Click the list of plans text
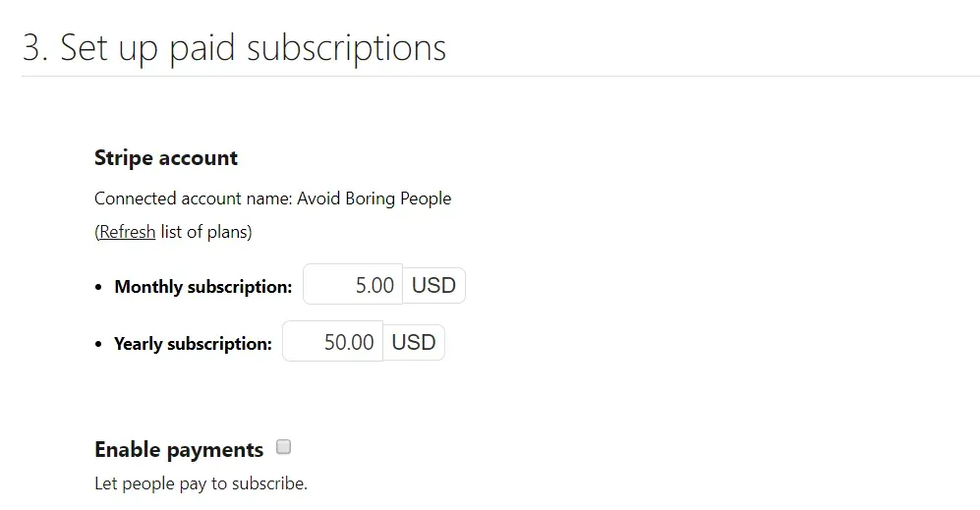 205,232
